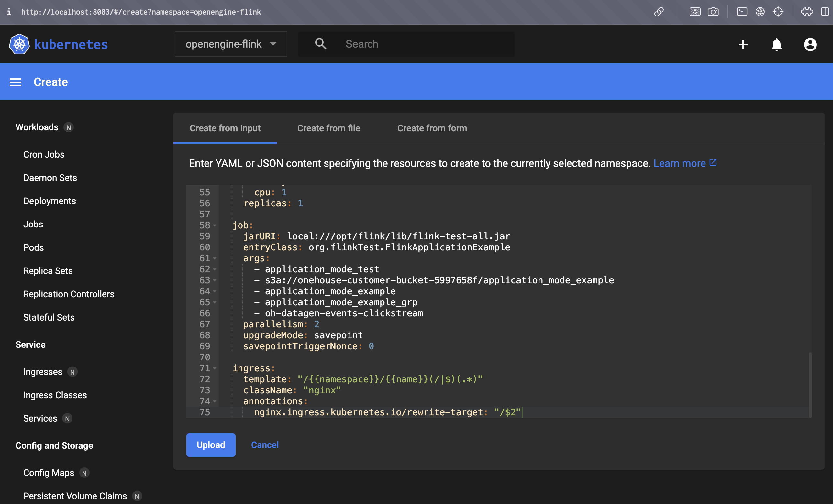Open the notifications bell
This screenshot has width=833, height=504.
pos(777,45)
